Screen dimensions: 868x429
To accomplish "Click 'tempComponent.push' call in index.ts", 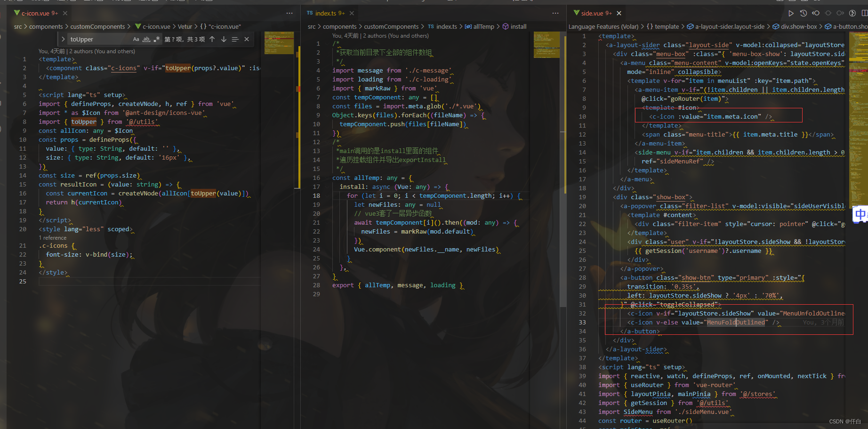I will point(372,124).
